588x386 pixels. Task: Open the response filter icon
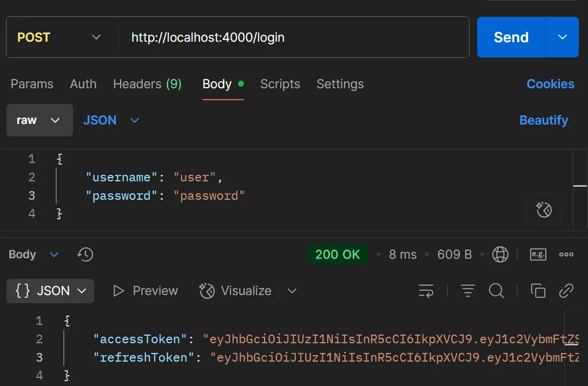point(467,291)
